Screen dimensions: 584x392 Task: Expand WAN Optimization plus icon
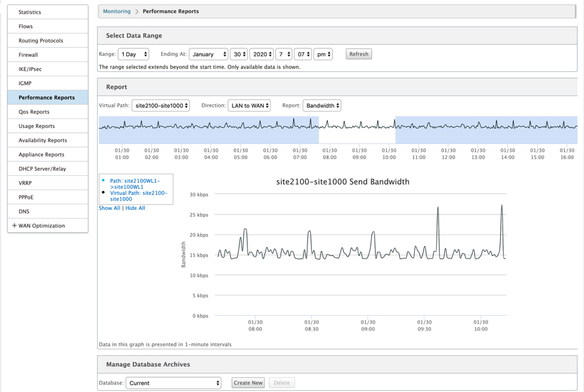tap(14, 226)
